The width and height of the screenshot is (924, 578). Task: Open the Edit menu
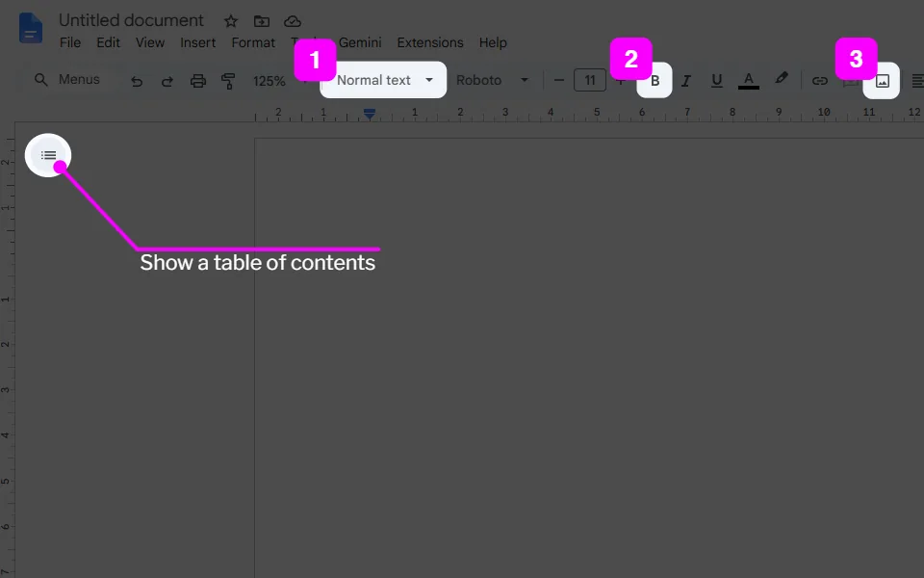[x=109, y=42]
